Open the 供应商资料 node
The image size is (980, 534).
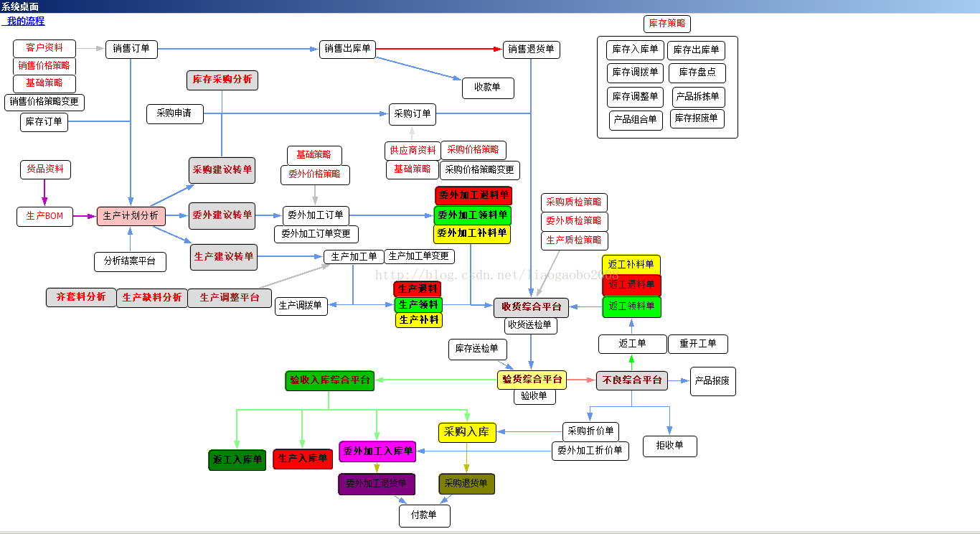(x=413, y=151)
